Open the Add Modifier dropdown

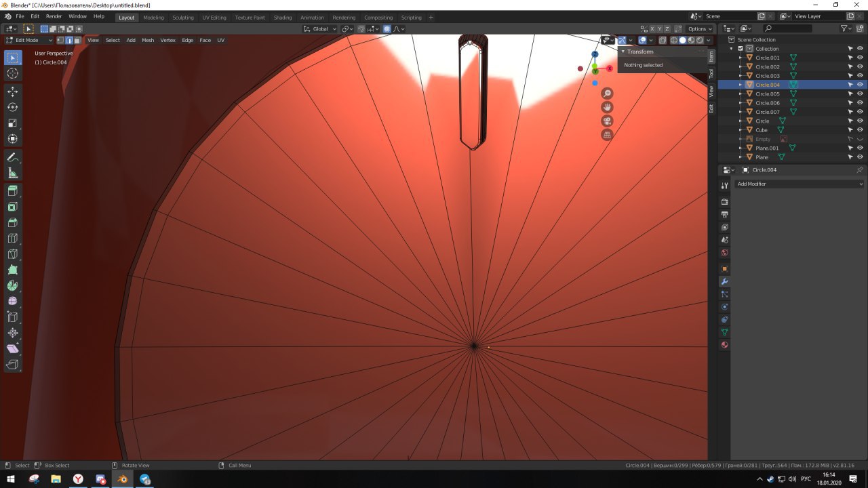[x=800, y=184]
